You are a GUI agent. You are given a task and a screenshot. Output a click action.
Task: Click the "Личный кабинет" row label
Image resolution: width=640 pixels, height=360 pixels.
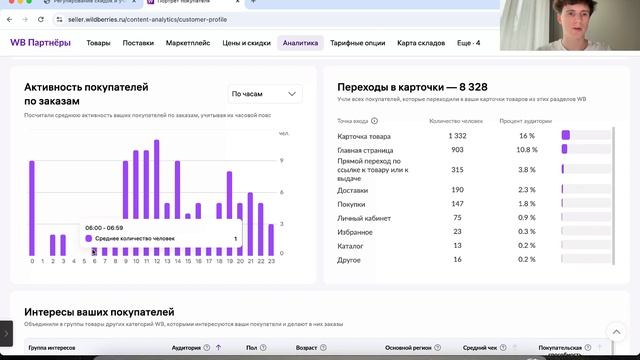[x=364, y=218]
